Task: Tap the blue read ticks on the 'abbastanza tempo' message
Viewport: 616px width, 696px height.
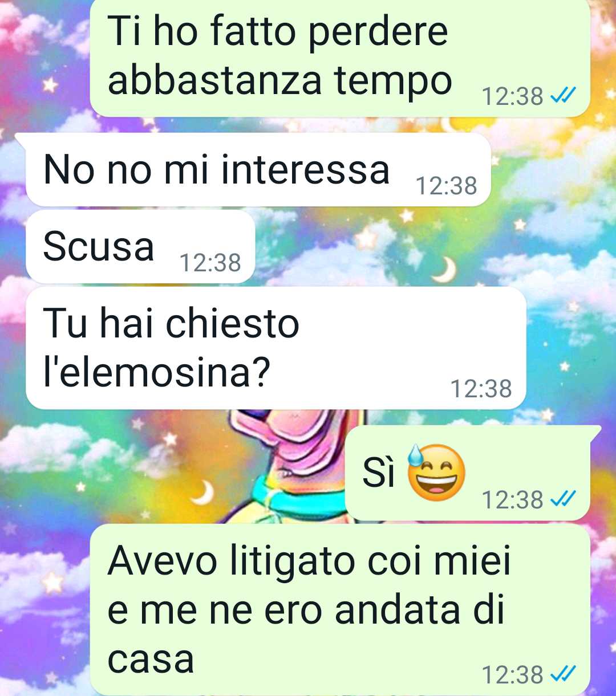Action: point(563,96)
